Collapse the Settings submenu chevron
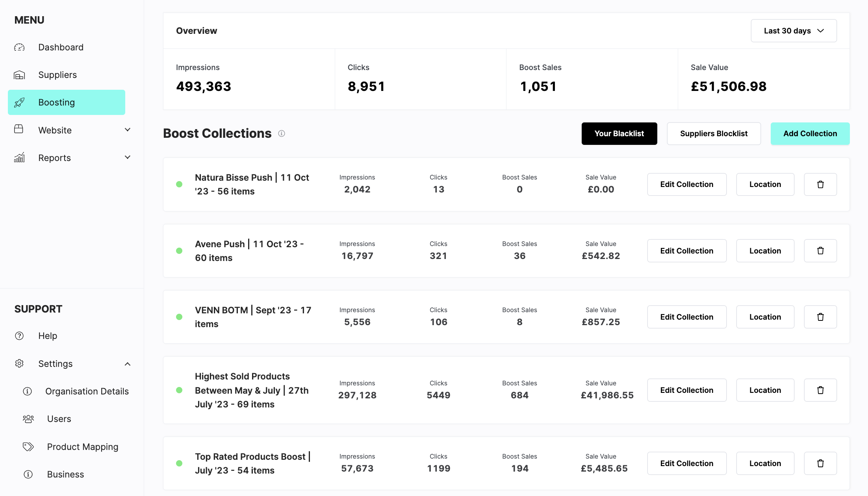 pos(128,364)
